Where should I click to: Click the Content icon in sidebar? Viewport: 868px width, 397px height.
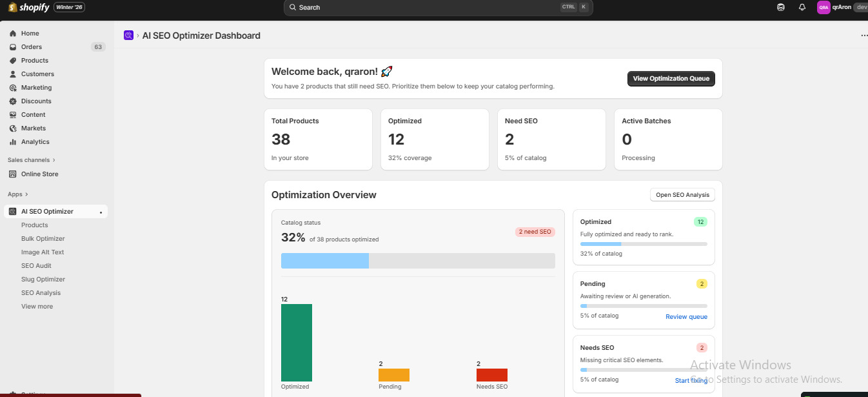[x=13, y=115]
